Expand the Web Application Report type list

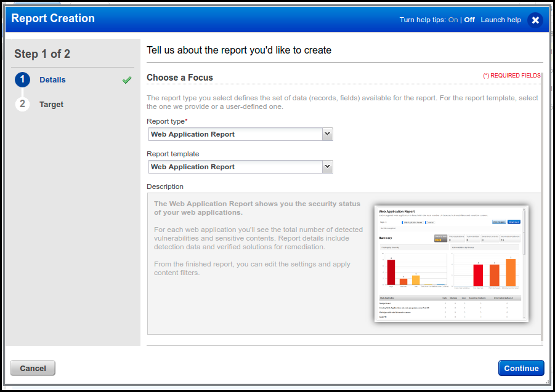click(x=327, y=134)
